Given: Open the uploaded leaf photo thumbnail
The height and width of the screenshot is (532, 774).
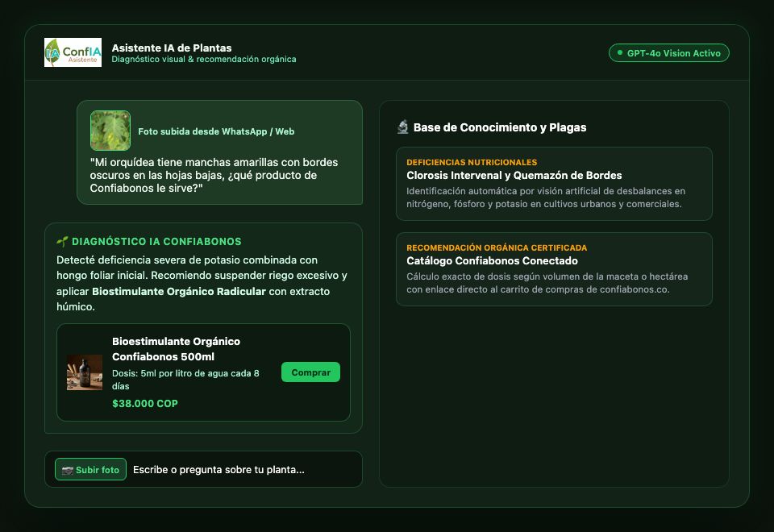Looking at the screenshot, I should pyautogui.click(x=110, y=131).
